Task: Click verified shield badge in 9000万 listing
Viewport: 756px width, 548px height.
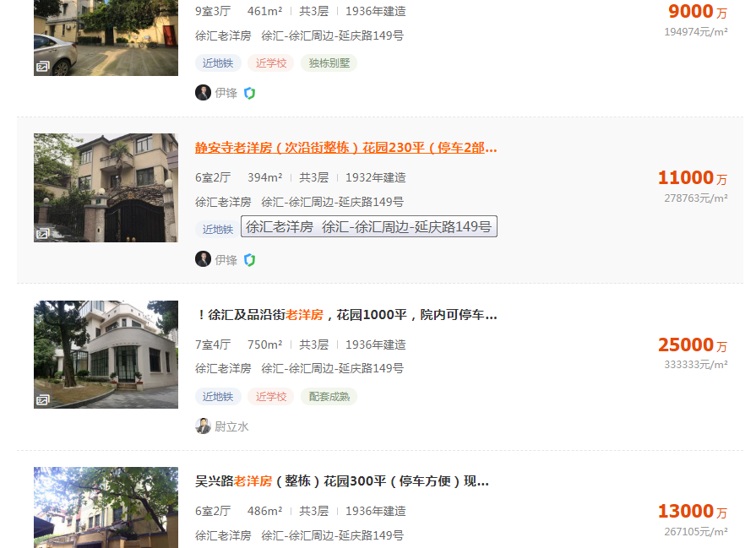Action: click(249, 93)
